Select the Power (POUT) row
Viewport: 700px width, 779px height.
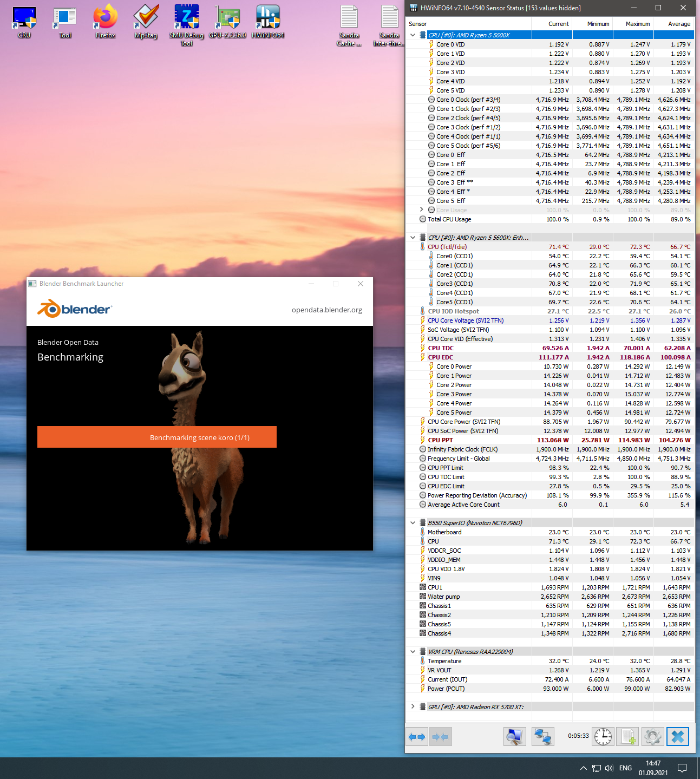tap(550, 689)
